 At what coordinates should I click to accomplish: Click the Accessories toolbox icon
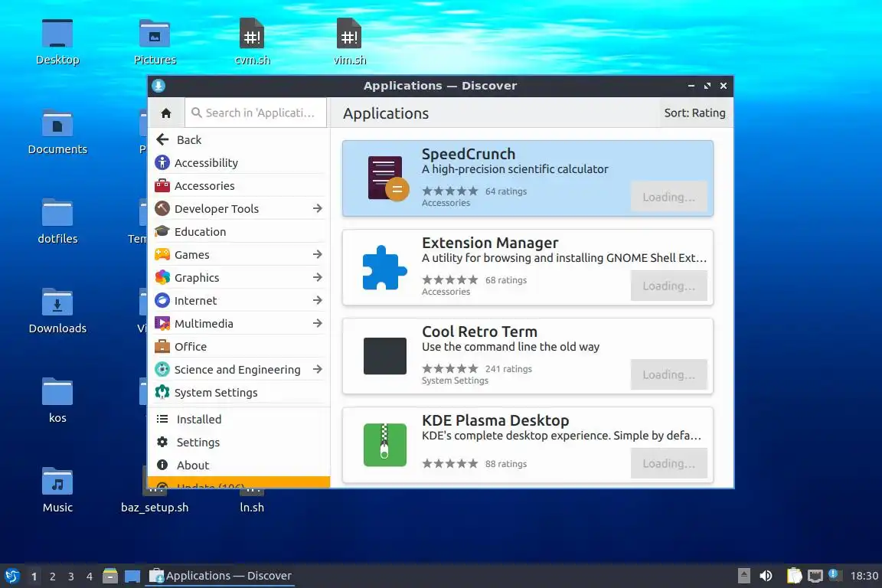[162, 186]
